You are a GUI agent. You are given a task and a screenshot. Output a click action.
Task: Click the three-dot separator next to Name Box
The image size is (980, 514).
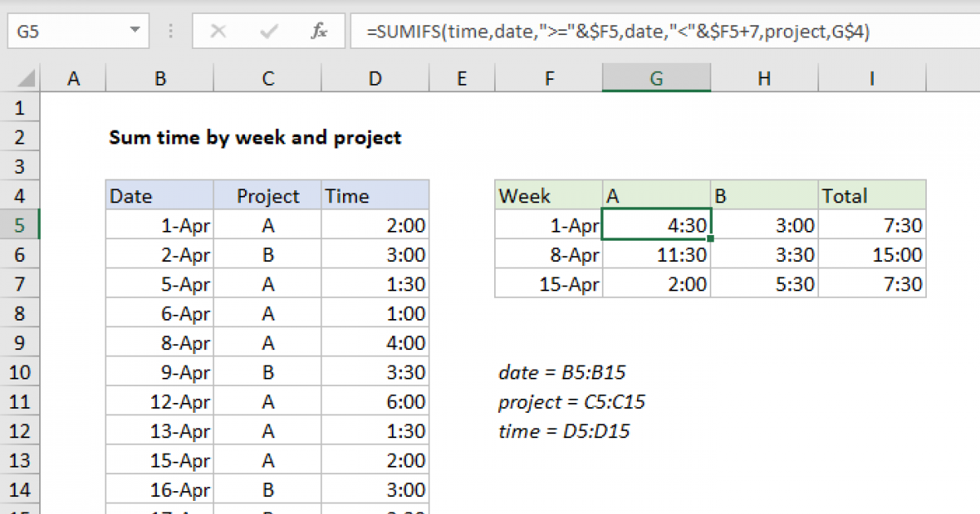click(x=170, y=31)
